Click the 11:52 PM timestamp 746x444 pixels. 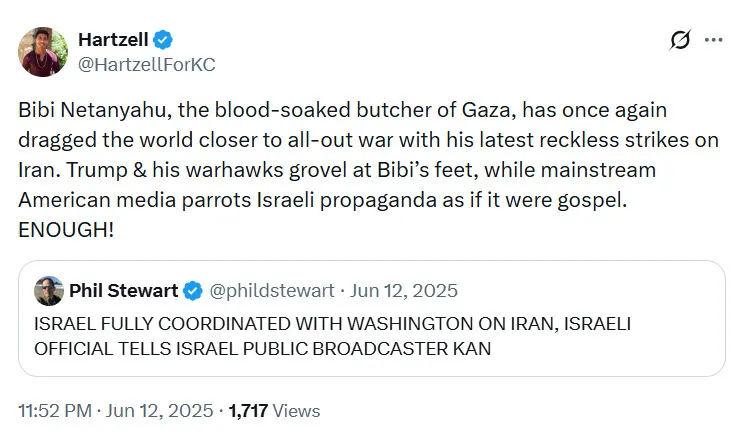click(x=53, y=410)
